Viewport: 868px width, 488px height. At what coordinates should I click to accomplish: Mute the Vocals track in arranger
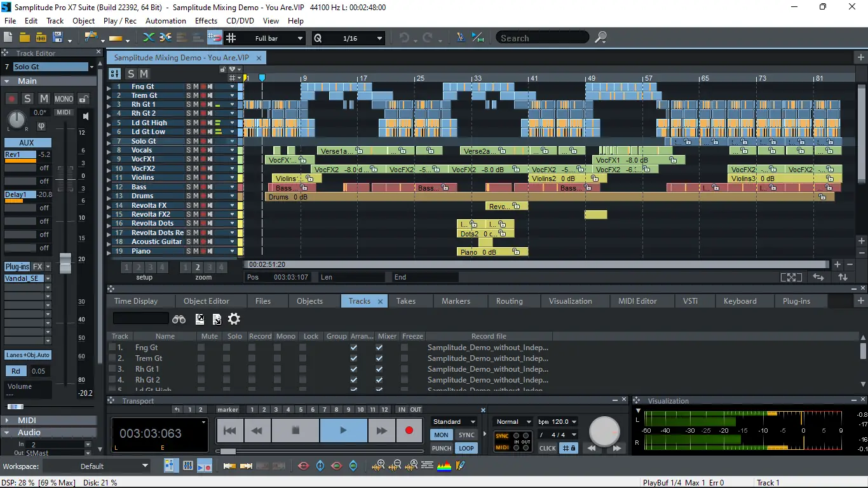[x=196, y=151]
